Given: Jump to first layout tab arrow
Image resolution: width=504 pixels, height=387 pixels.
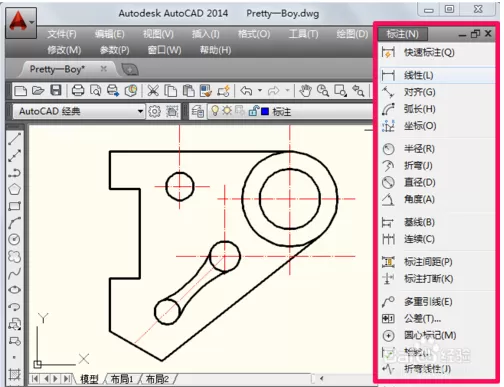Looking at the screenshot, I should tap(35, 379).
